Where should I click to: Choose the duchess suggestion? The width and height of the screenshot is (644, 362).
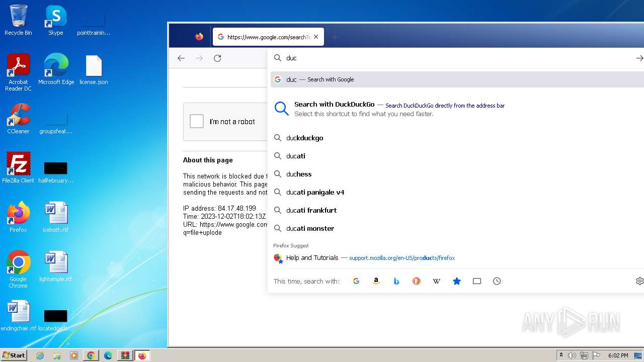click(457, 174)
